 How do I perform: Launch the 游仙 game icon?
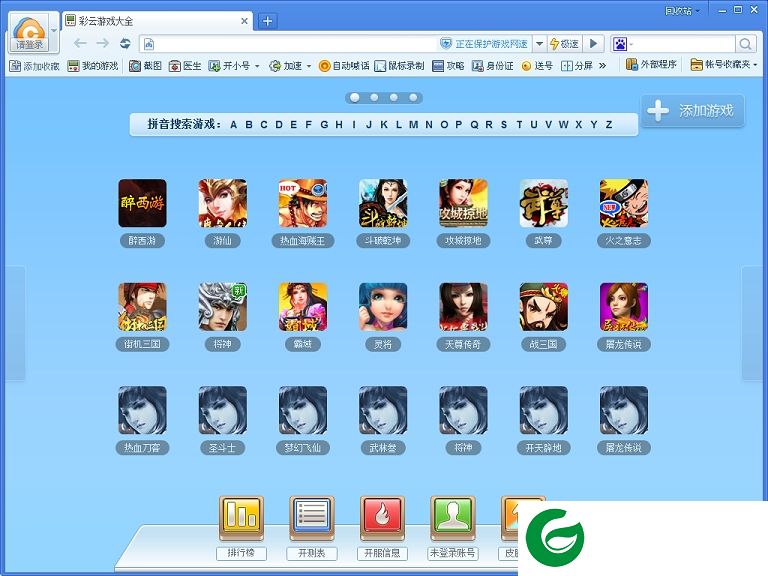pos(222,203)
